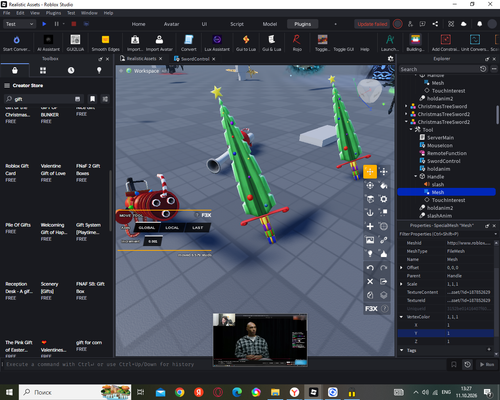The image size is (500, 400).
Task: Click the Convert plugin icon
Action: coord(189,43)
